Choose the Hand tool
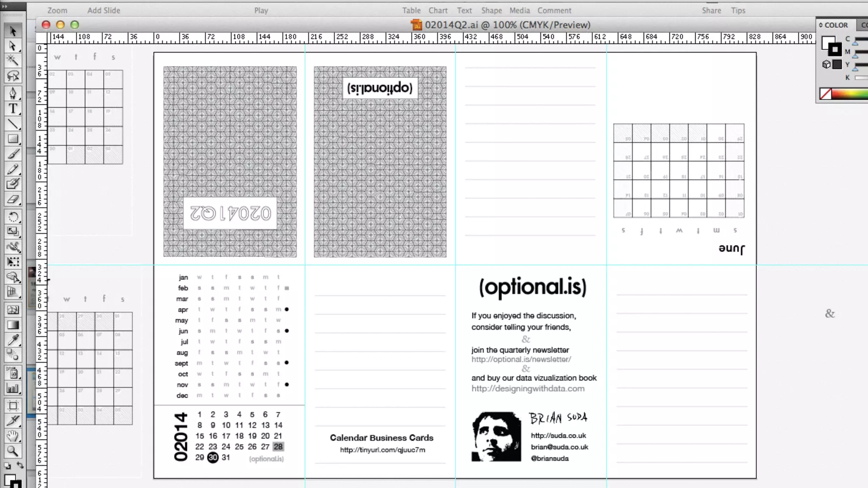The image size is (868, 488). [13, 435]
